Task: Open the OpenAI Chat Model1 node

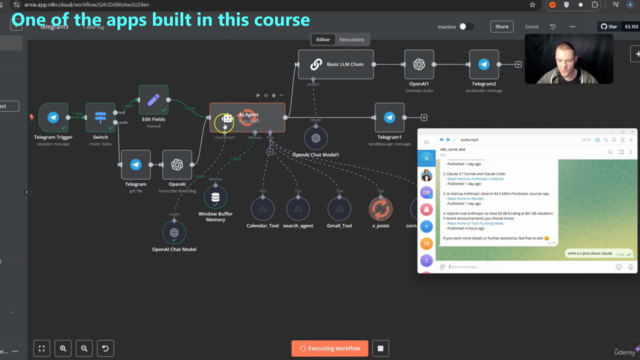Action: [x=316, y=138]
